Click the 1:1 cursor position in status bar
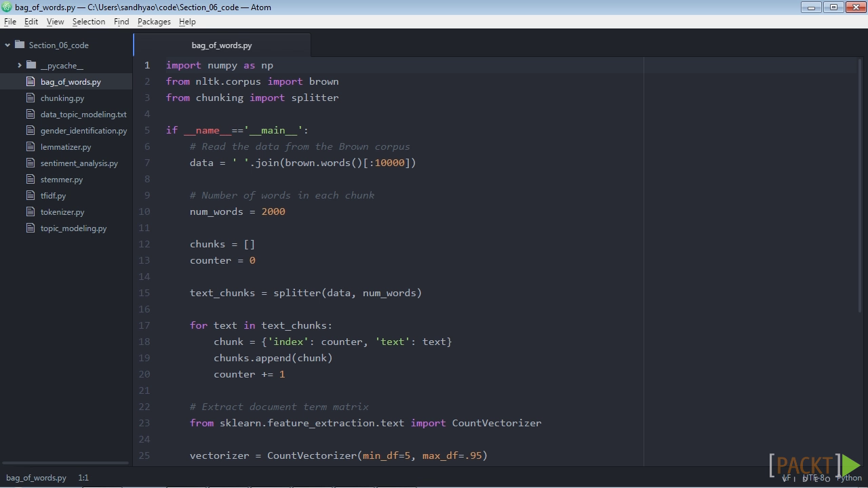Screen dimensions: 868x488 (x=83, y=477)
